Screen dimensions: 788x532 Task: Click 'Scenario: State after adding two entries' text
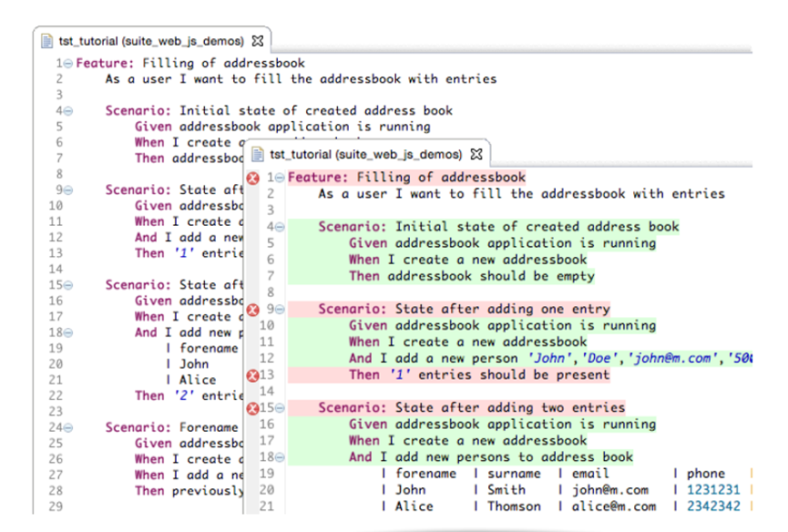tap(471, 408)
